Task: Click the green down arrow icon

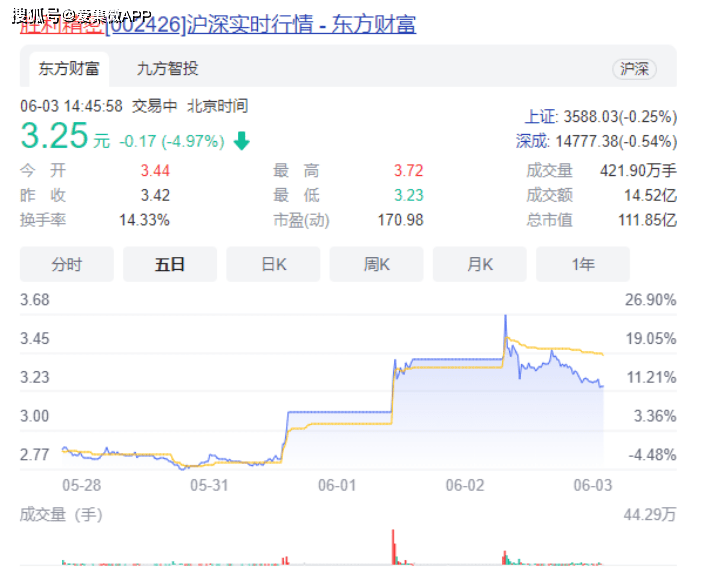Action: 241,141
